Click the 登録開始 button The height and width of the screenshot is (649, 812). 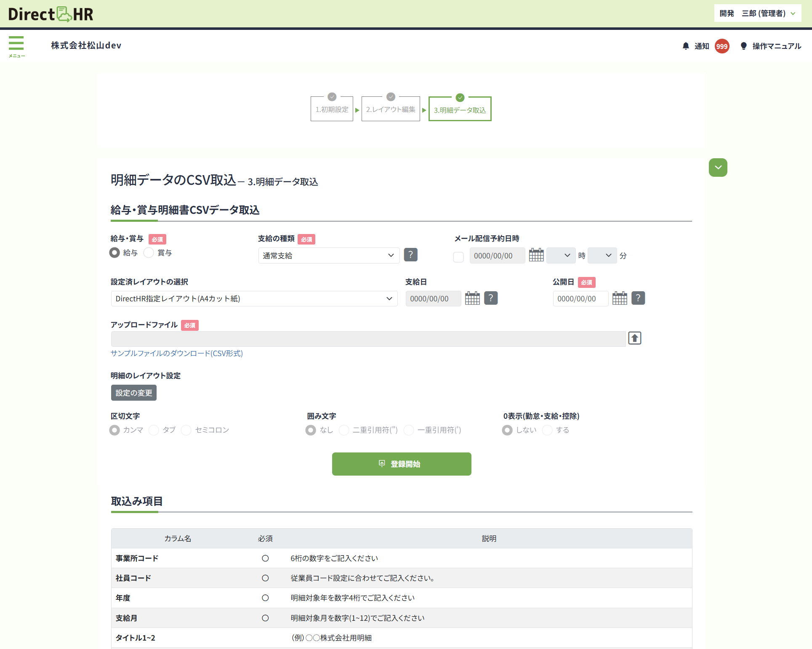[401, 464]
